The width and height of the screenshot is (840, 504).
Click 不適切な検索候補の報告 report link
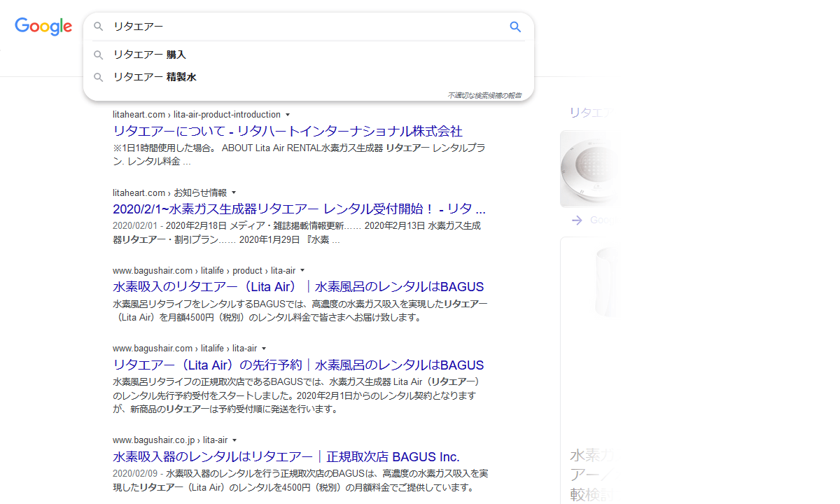[x=484, y=95]
